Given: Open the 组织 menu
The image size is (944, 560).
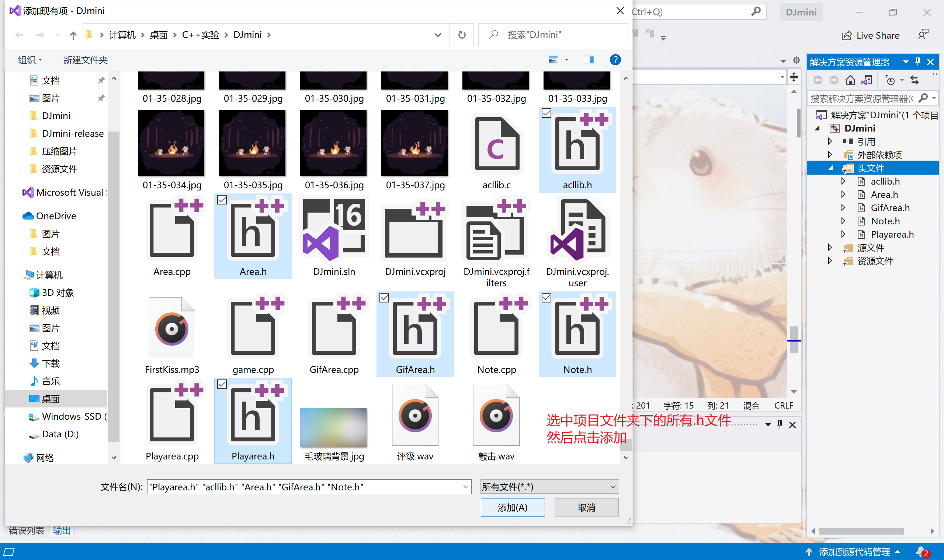Looking at the screenshot, I should coord(30,60).
